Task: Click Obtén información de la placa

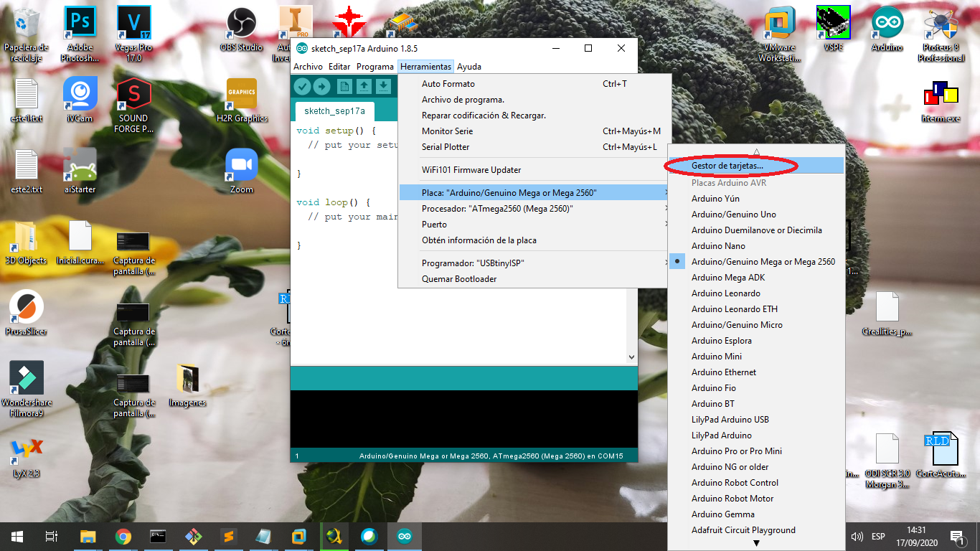Action: tap(534, 240)
